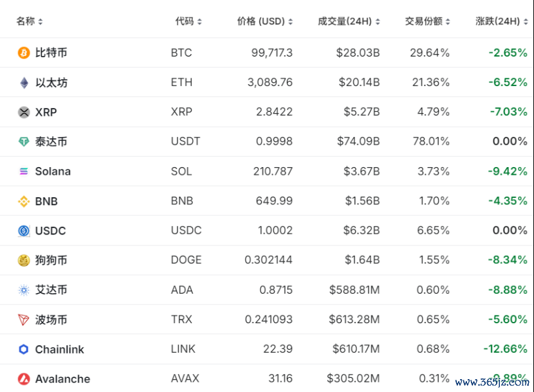This screenshot has height=392, width=534.
Task: Click the Chainlink blue hexagon icon
Action: tap(24, 349)
